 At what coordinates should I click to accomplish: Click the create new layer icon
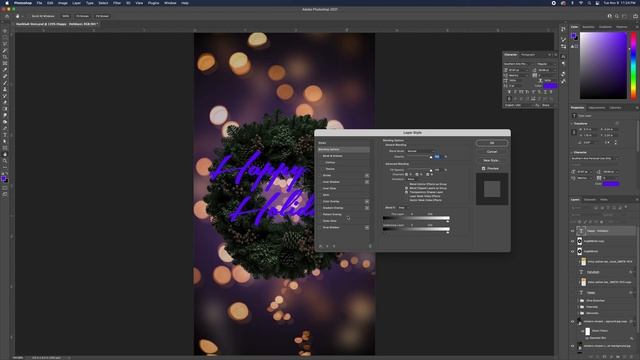[x=624, y=357]
